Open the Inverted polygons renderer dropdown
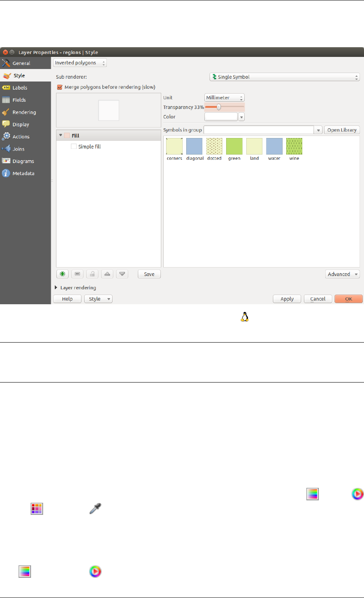 (x=80, y=63)
